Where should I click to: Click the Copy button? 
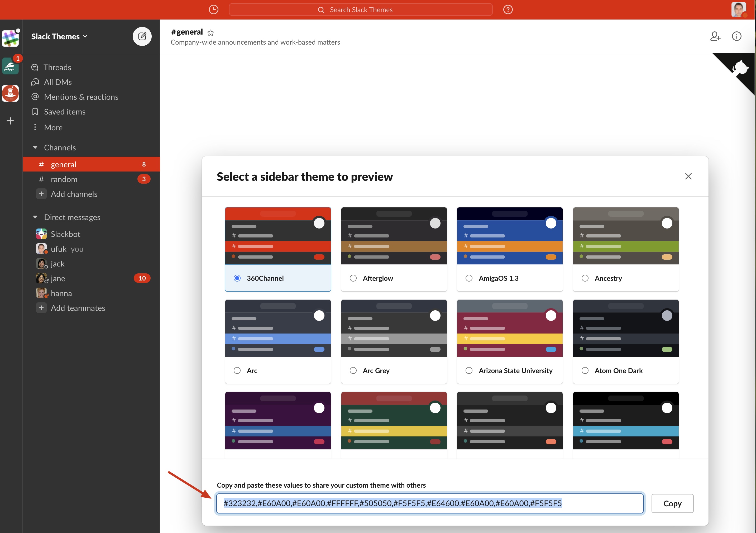pos(672,503)
